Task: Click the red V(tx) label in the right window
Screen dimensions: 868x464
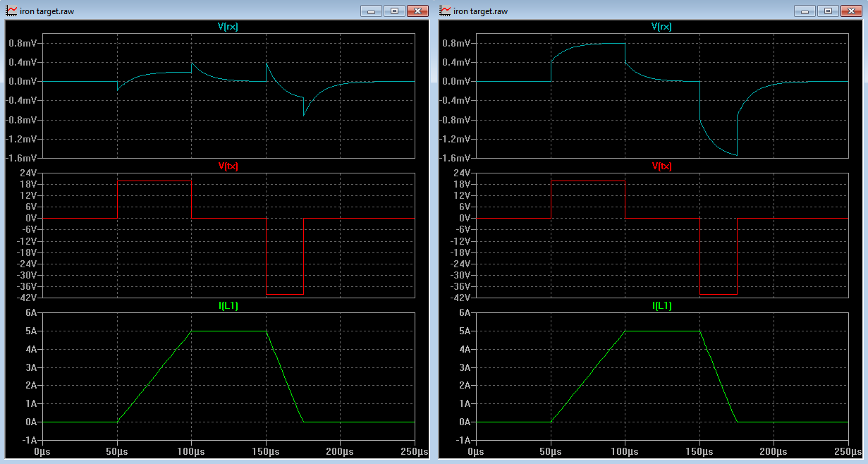Action: click(x=661, y=166)
